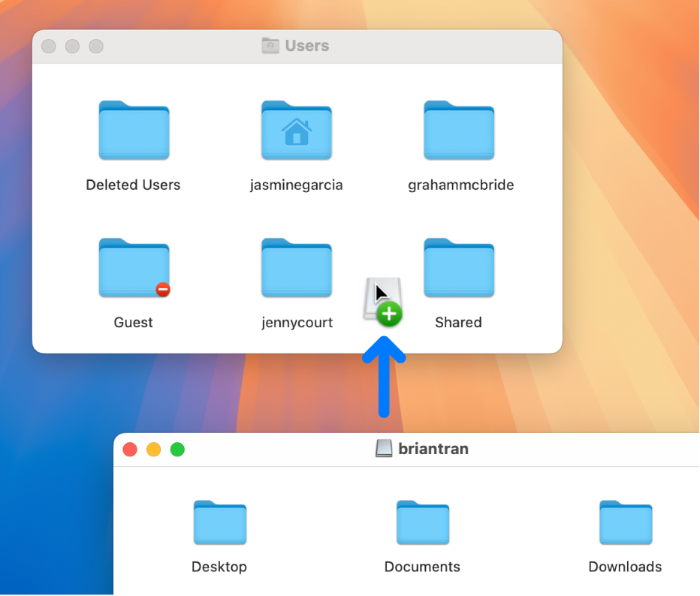Click the briantran window title text

tap(433, 449)
